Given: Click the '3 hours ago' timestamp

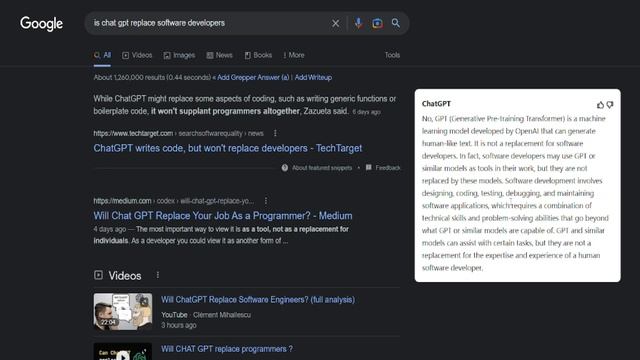Looking at the screenshot, I should point(179,325).
